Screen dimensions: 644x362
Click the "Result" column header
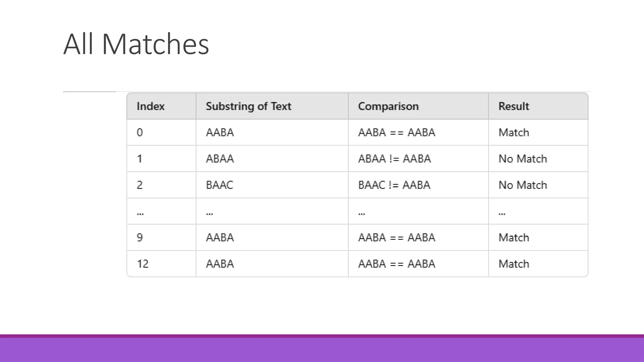[514, 106]
